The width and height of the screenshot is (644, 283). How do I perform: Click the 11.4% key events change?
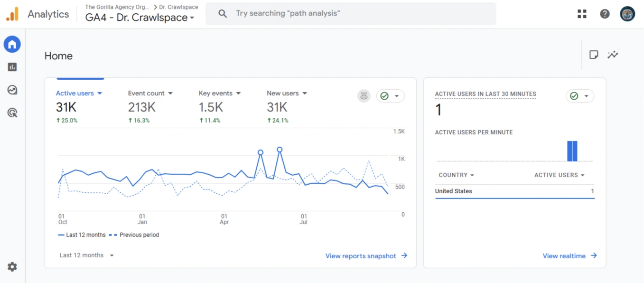point(210,121)
